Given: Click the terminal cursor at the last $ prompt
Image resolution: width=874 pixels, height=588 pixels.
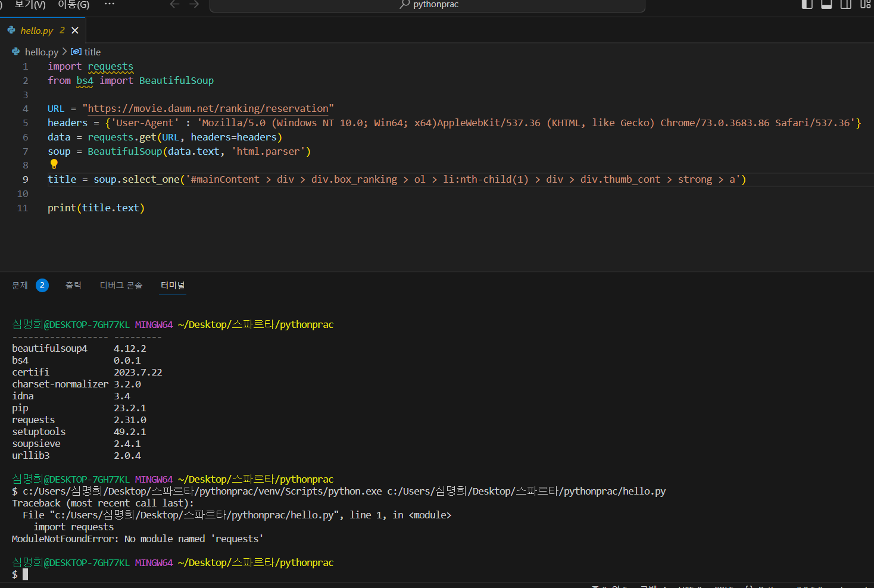Looking at the screenshot, I should tap(26, 575).
